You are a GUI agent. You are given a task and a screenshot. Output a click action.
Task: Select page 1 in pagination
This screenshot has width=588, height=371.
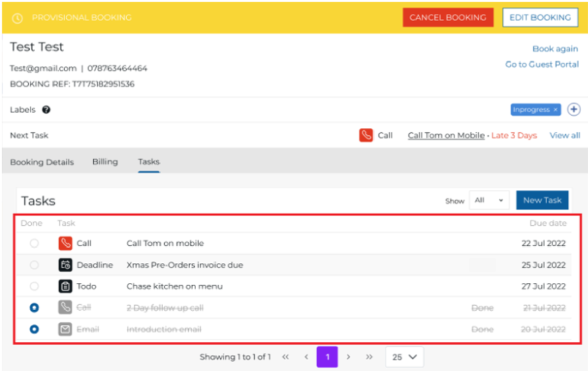coord(327,357)
